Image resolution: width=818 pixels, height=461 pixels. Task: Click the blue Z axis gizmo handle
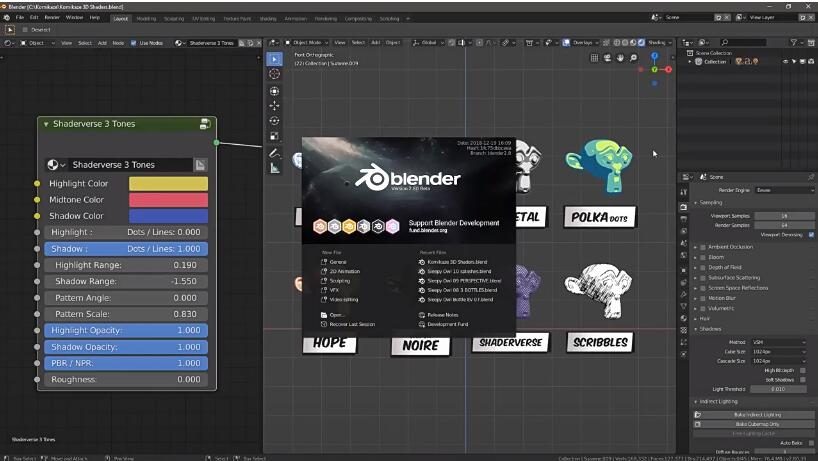(655, 56)
